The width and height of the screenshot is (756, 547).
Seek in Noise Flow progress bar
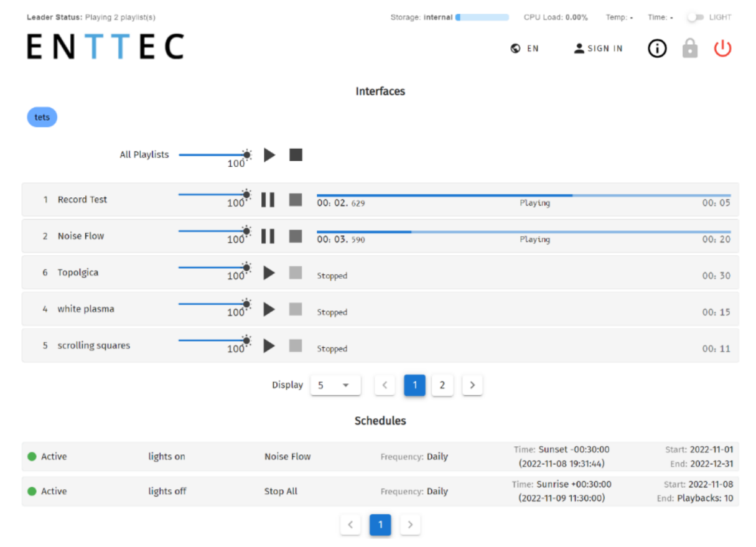[524, 231]
